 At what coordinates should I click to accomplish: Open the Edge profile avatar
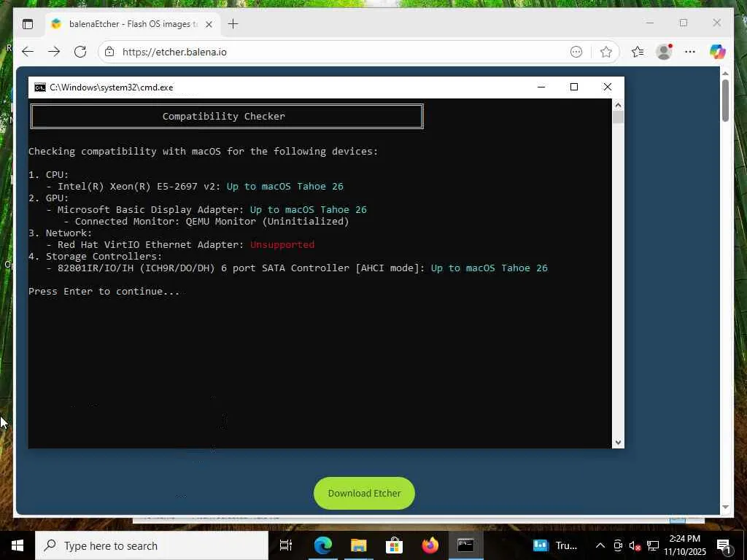point(664,52)
